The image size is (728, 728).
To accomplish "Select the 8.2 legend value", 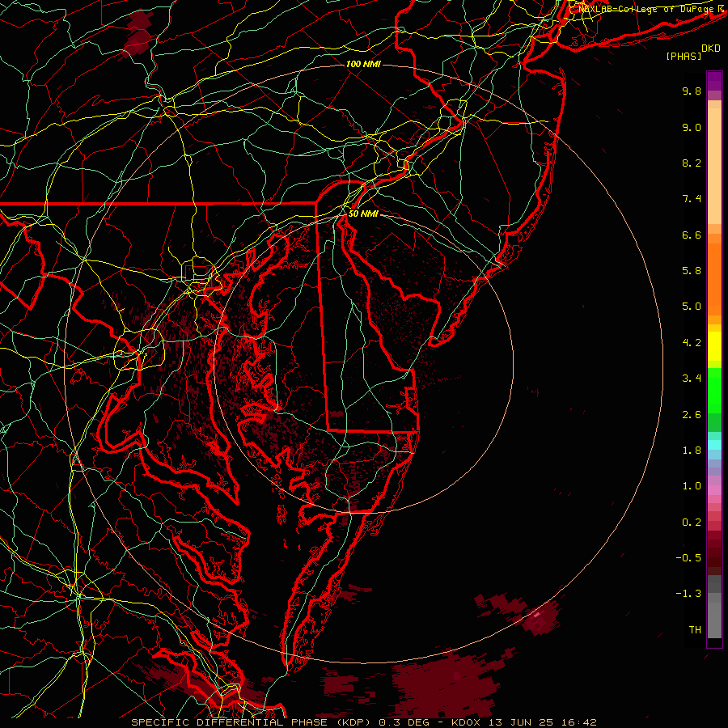I will [692, 163].
